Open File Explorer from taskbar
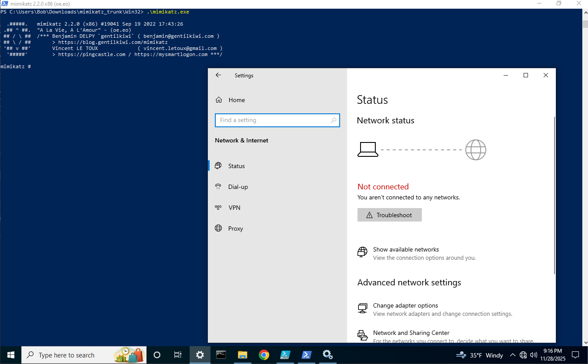This screenshot has width=588, height=364. tap(242, 355)
